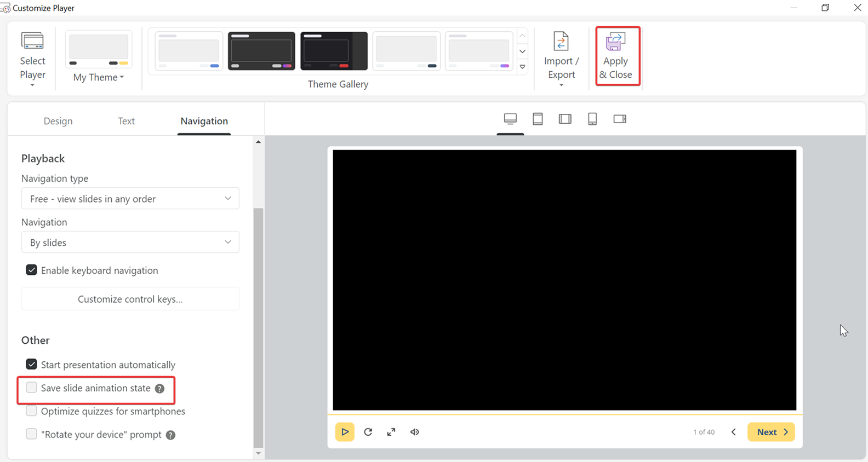
Task: Expand the By slides navigation dropdown
Action: pyautogui.click(x=130, y=242)
